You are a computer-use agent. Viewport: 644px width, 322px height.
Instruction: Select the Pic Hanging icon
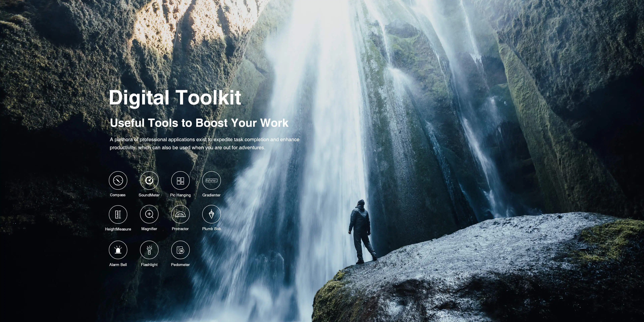pos(180,180)
